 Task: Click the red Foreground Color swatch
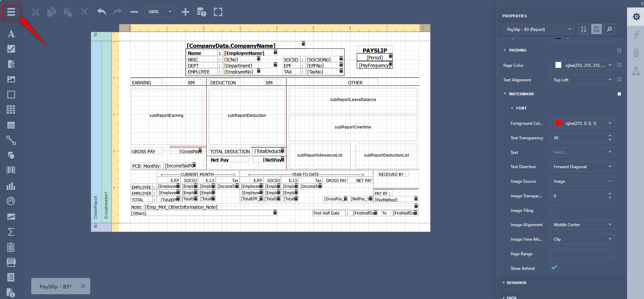pos(558,123)
